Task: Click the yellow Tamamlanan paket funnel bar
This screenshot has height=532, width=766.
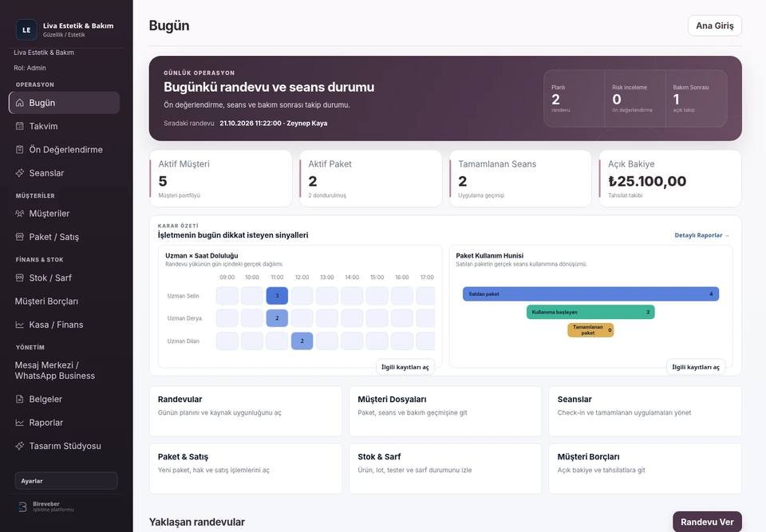Action: [590, 330]
